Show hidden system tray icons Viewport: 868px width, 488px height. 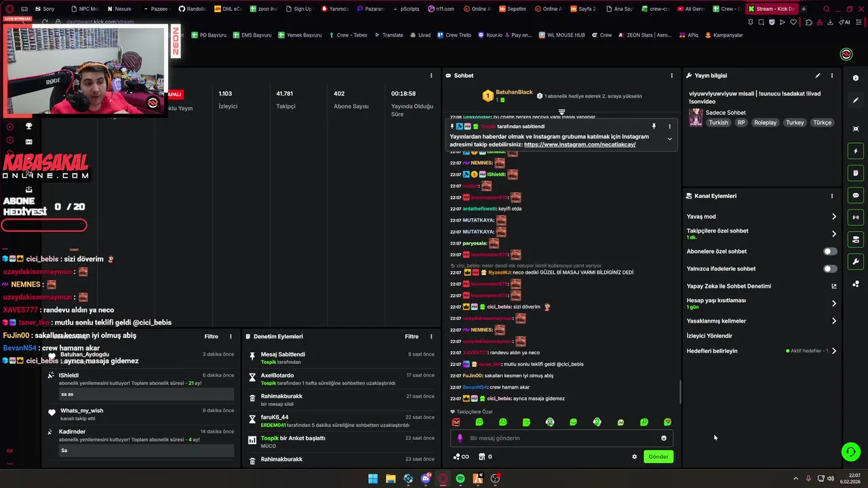point(796,479)
